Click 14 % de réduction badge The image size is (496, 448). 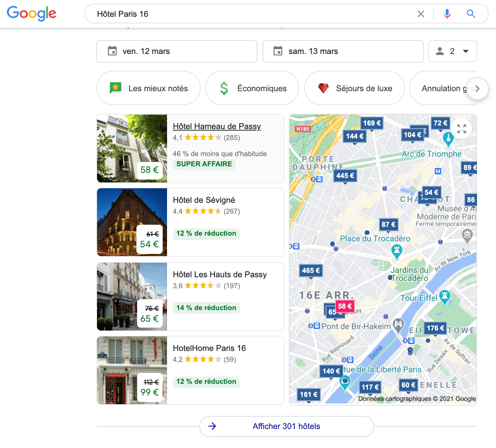coord(206,308)
